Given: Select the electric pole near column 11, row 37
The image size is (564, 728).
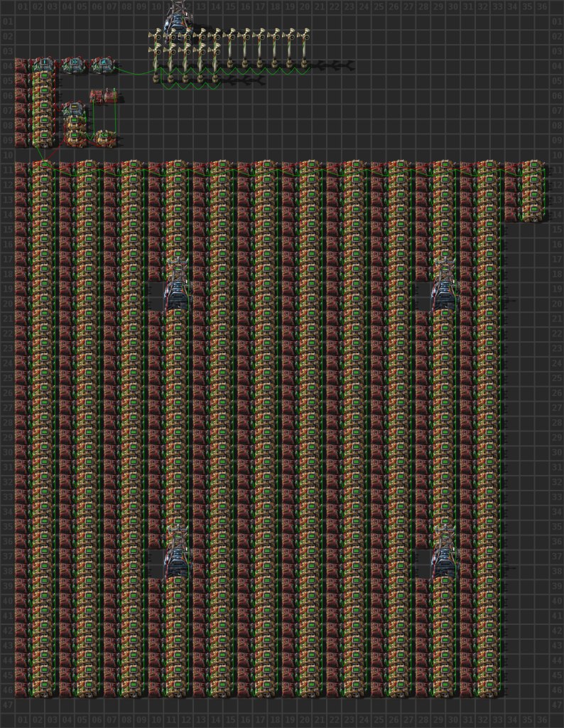Looking at the screenshot, I should coord(177,552).
